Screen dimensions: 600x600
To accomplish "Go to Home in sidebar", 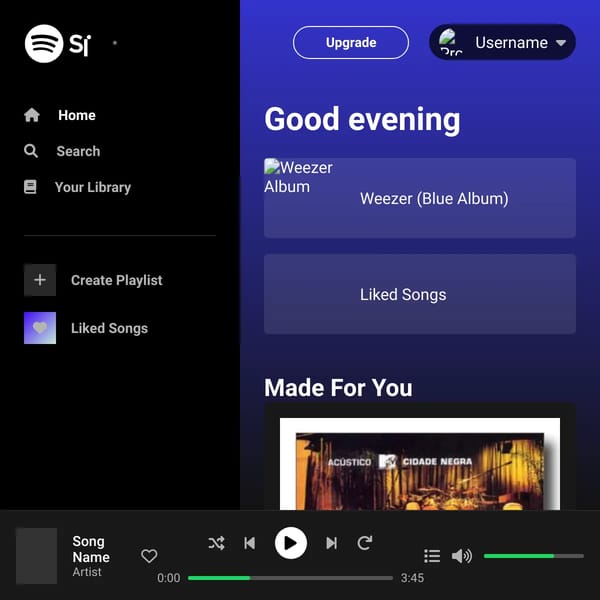I will coord(77,115).
